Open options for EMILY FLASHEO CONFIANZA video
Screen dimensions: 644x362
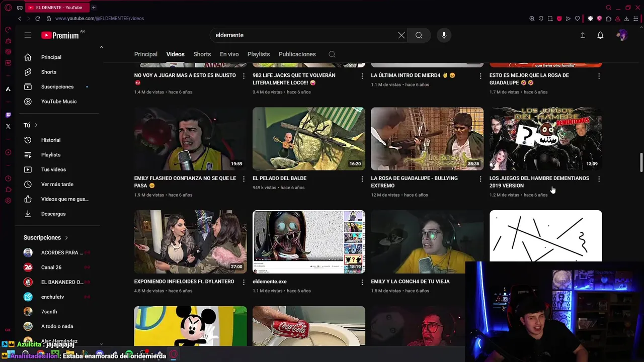(244, 178)
